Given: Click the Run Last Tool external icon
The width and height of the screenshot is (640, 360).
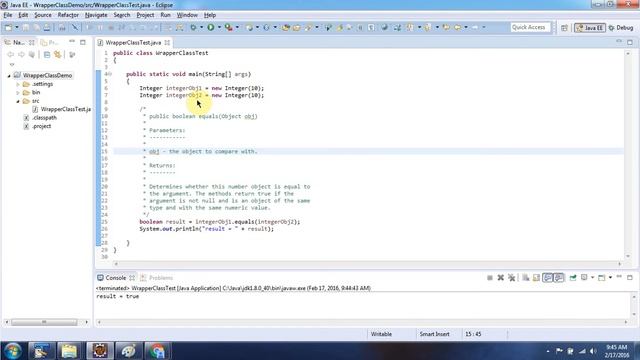Looking at the screenshot, I should coord(229,27).
